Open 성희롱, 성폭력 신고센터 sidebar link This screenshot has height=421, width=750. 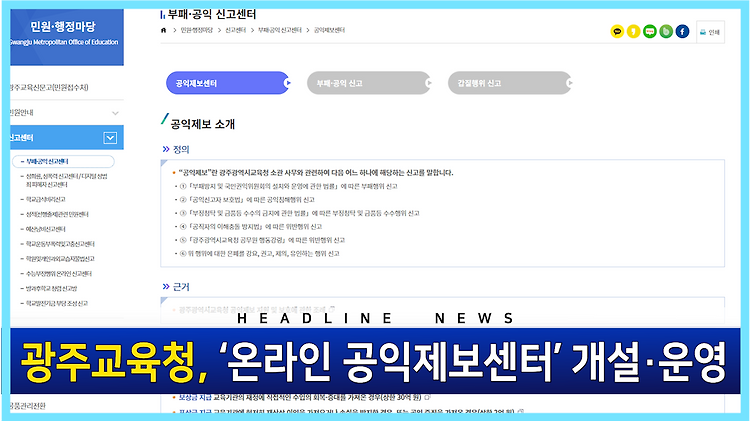coord(64,180)
